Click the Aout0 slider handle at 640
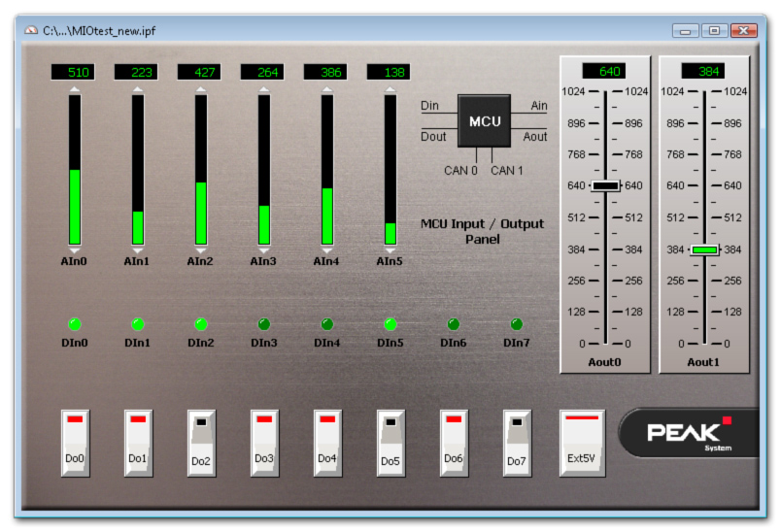This screenshot has height=532, width=781. pyautogui.click(x=605, y=185)
